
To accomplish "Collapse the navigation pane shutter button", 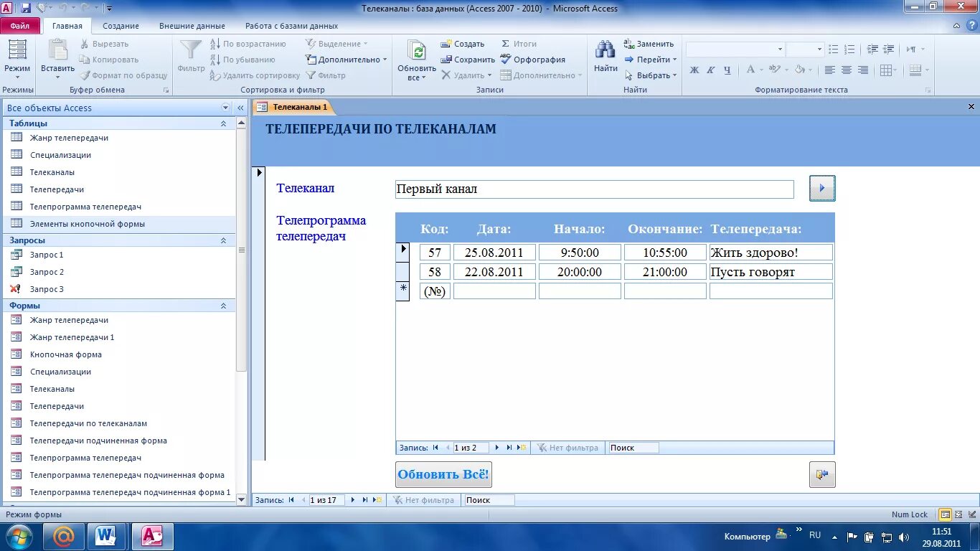I will [x=240, y=108].
